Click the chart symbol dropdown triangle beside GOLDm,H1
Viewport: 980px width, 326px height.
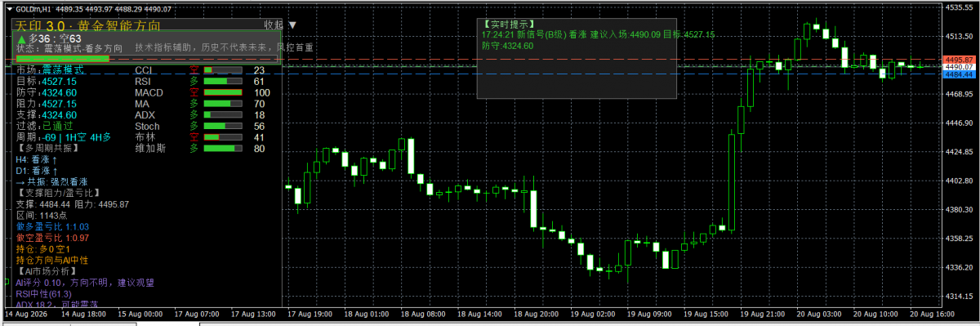(9, 9)
